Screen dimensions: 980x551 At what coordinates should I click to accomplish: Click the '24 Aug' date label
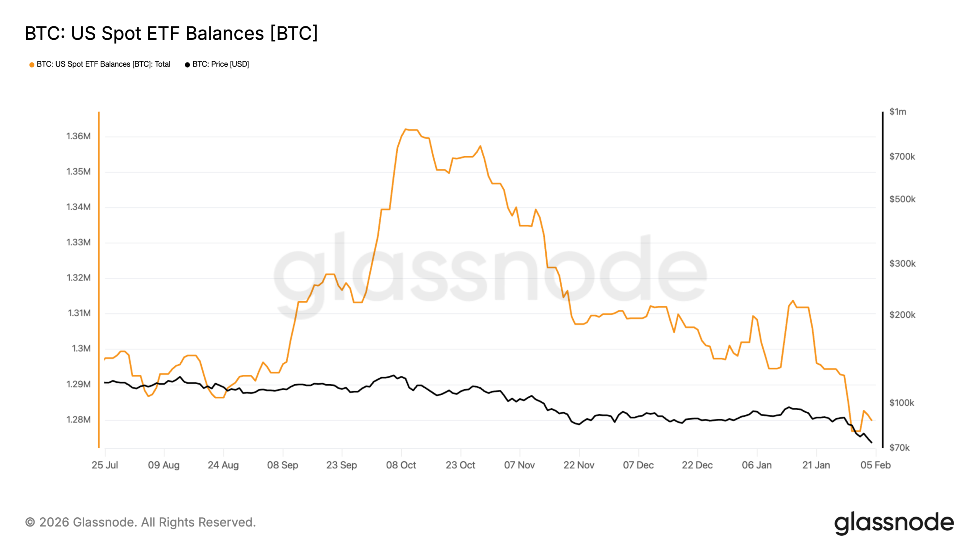click(x=223, y=465)
